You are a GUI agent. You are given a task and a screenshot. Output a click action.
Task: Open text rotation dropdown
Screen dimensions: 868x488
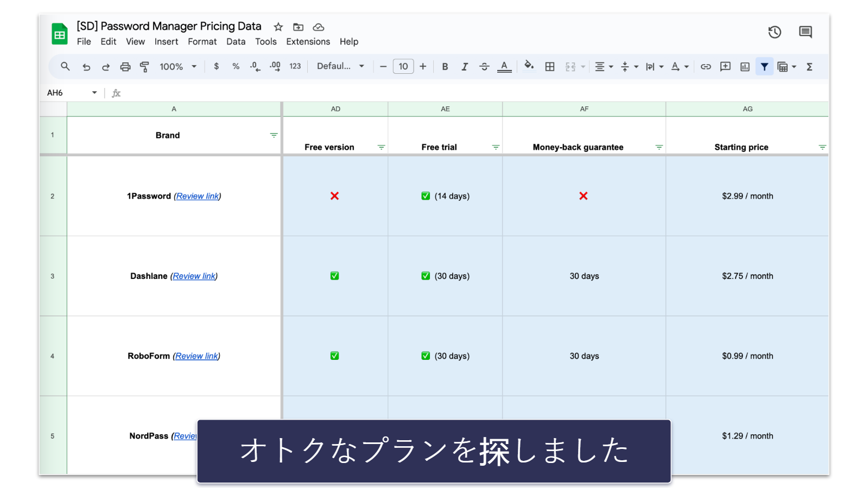680,66
